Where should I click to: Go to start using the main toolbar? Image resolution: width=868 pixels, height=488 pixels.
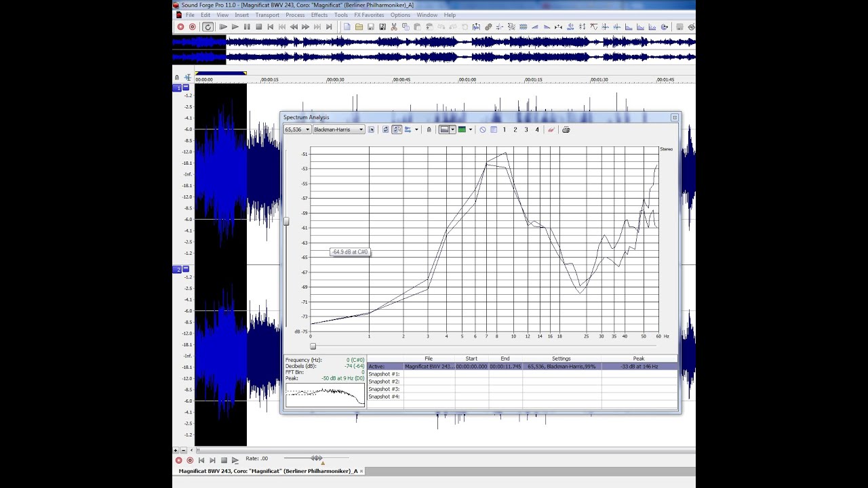pos(270,27)
